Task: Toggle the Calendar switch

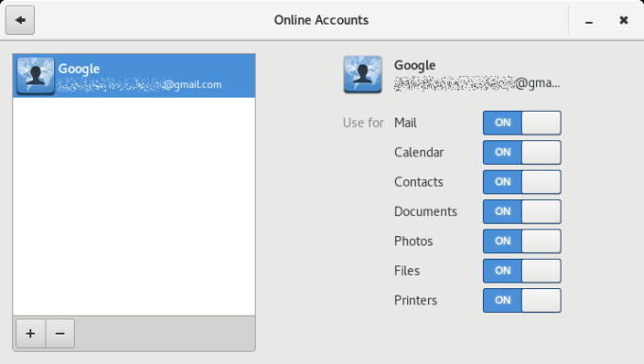Action: [x=522, y=153]
